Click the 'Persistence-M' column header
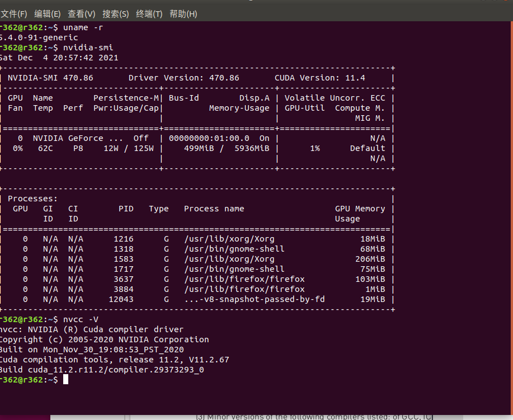 [126, 98]
